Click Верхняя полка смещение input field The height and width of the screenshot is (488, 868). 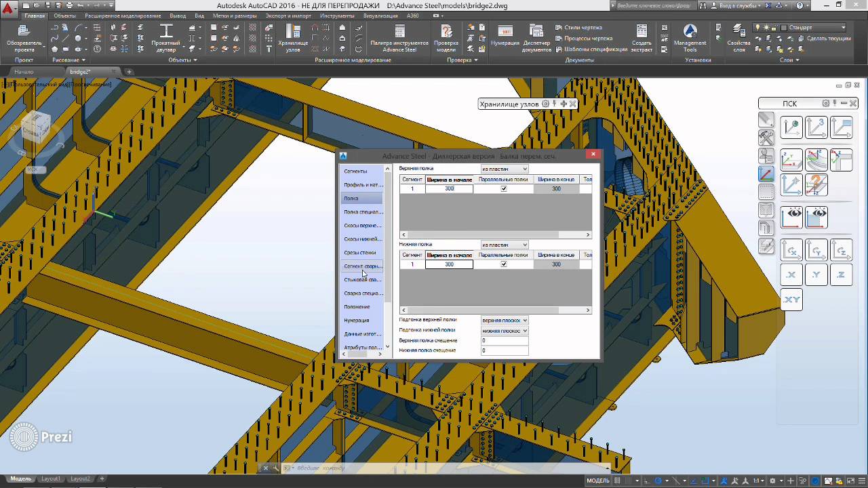[505, 341]
